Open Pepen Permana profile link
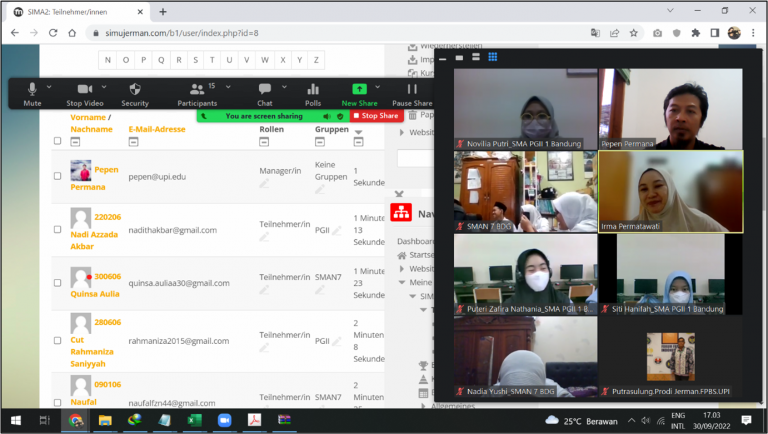The height and width of the screenshot is (434, 768). point(95,178)
